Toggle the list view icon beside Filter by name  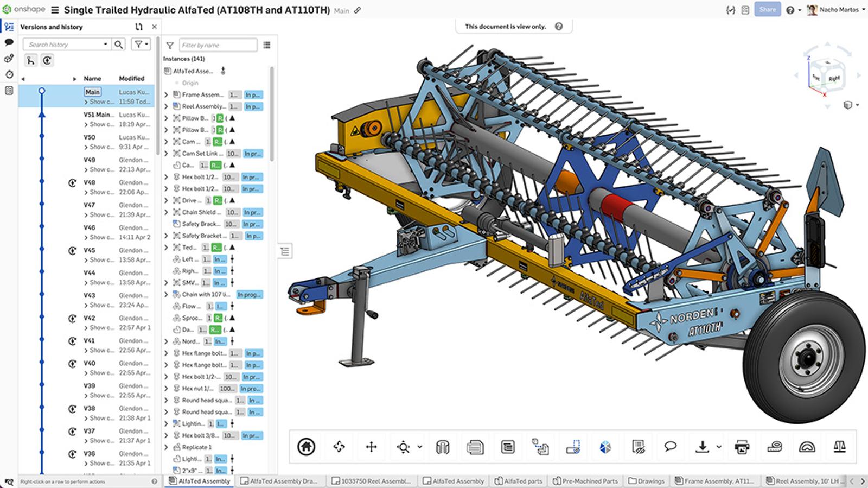(267, 45)
